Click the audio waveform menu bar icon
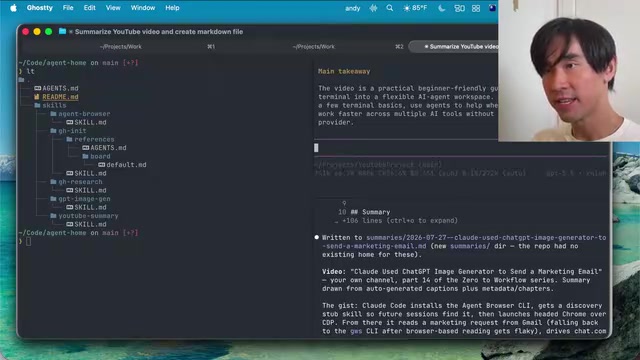Screen dimensions: 640x360 point(373,8)
